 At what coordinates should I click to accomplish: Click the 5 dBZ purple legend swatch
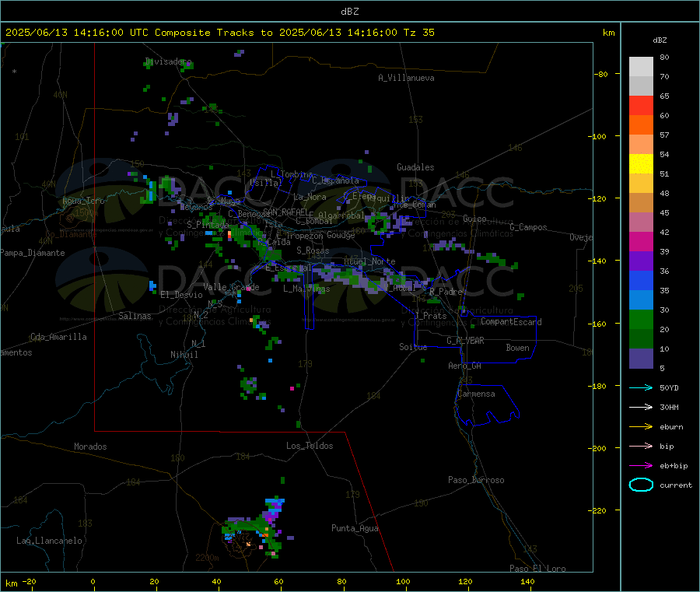coord(641,359)
